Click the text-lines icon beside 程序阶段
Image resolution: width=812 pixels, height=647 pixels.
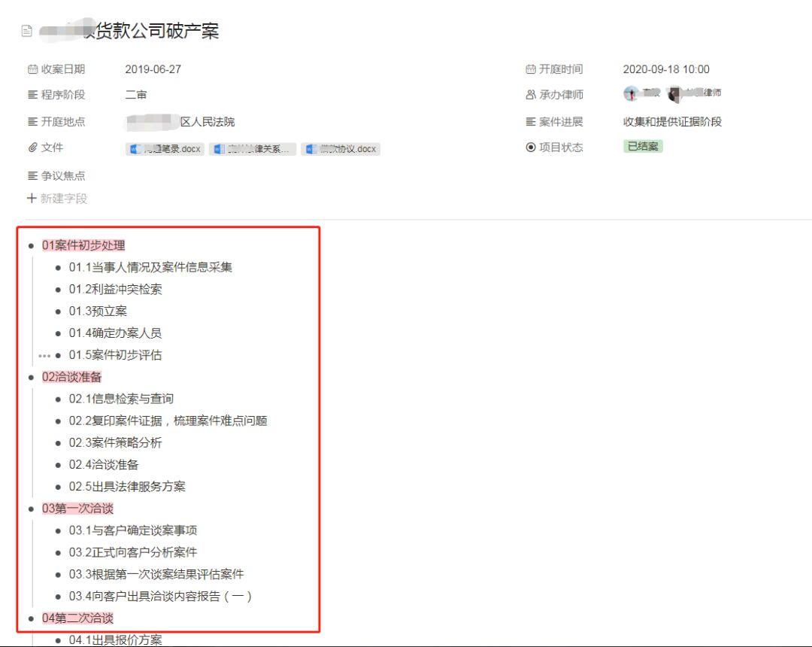pos(32,95)
